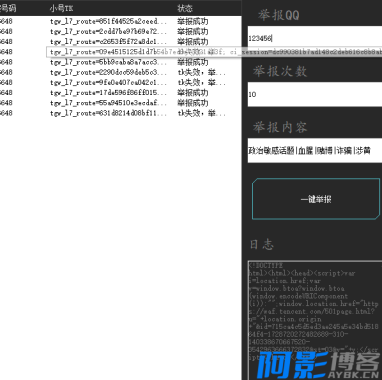This screenshot has height=380, width=382.
Task: Focus the 举报QQ input containing 123456
Action: 315,38
